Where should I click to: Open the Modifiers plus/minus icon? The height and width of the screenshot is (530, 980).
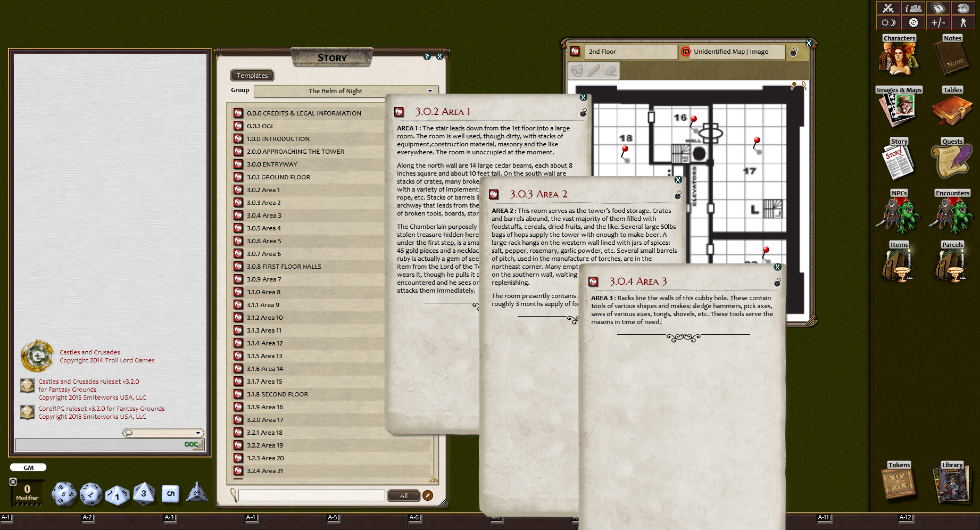(x=938, y=22)
